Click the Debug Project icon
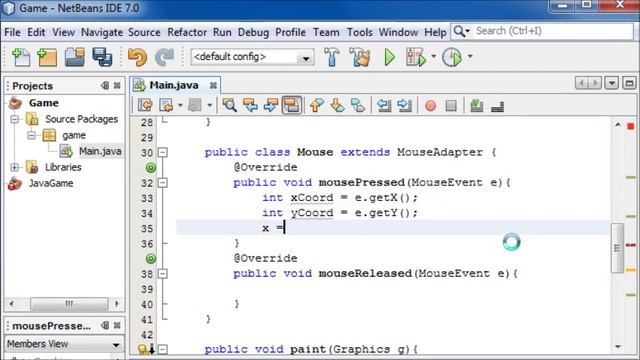 tap(416, 57)
